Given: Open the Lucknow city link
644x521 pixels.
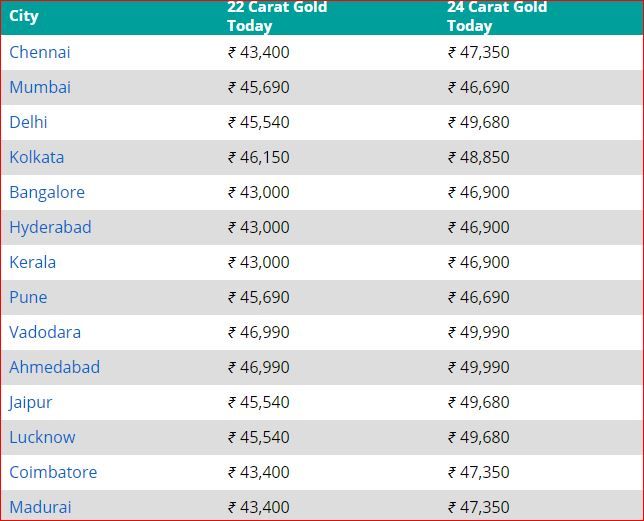Looking at the screenshot, I should (42, 437).
